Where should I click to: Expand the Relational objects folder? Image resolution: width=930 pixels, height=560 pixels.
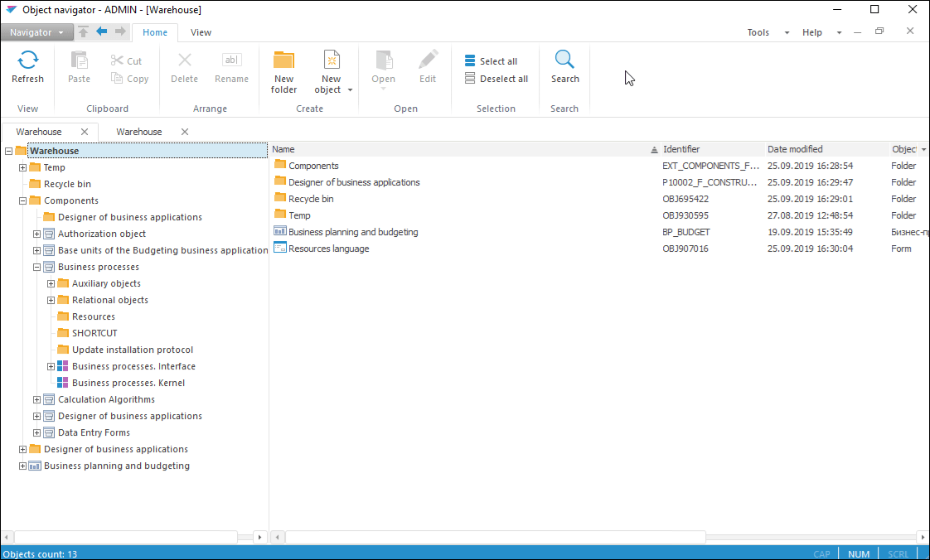tap(51, 301)
